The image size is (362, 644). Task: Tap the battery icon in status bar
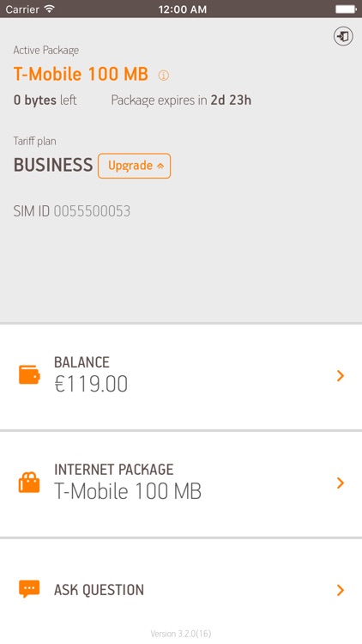346,9
